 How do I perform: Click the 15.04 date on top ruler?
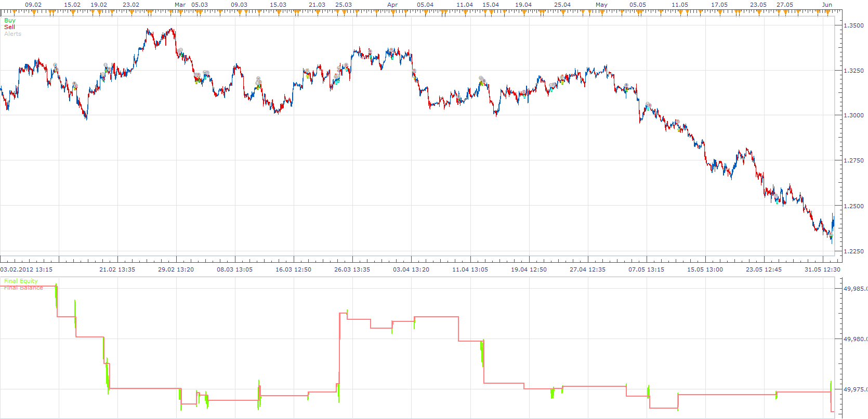[x=491, y=5]
